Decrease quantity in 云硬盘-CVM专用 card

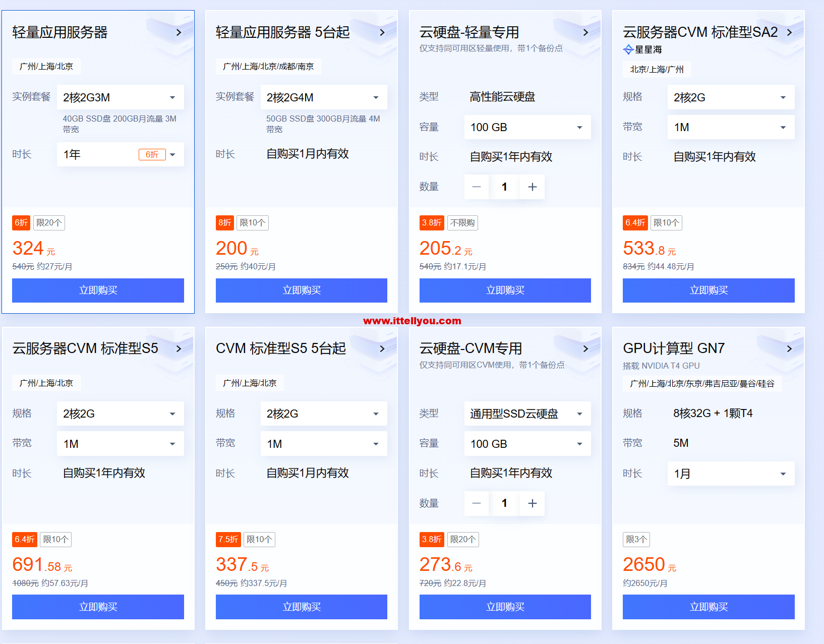pyautogui.click(x=477, y=503)
